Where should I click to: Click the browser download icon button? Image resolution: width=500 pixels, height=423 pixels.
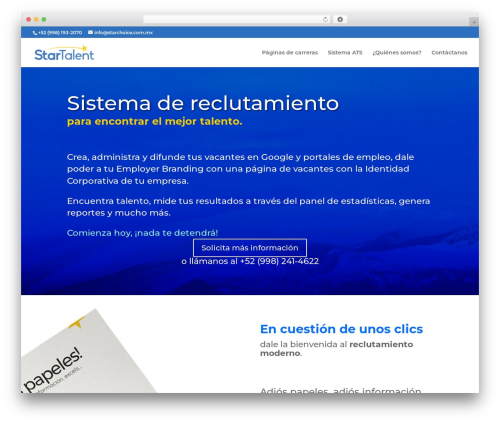coord(340,19)
